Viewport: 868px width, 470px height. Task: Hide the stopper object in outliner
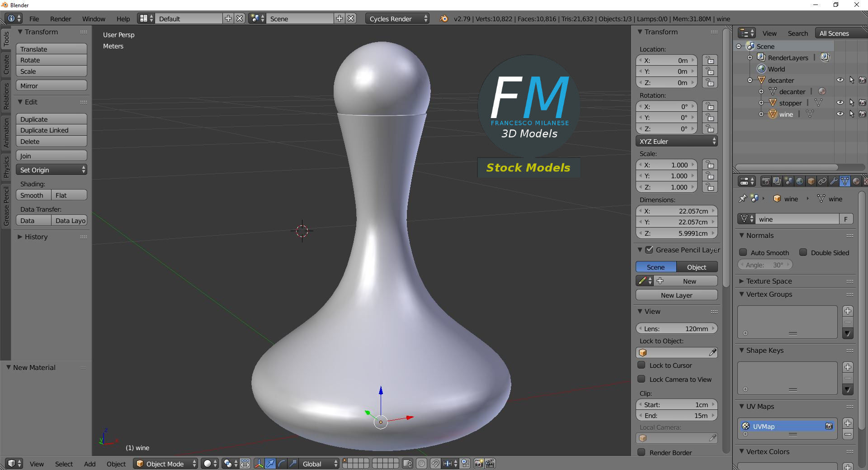tap(840, 103)
